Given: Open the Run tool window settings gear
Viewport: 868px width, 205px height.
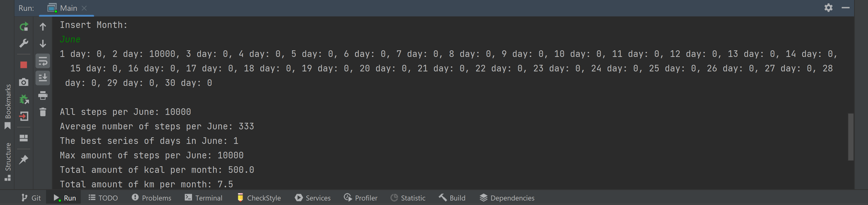Looking at the screenshot, I should click(828, 8).
